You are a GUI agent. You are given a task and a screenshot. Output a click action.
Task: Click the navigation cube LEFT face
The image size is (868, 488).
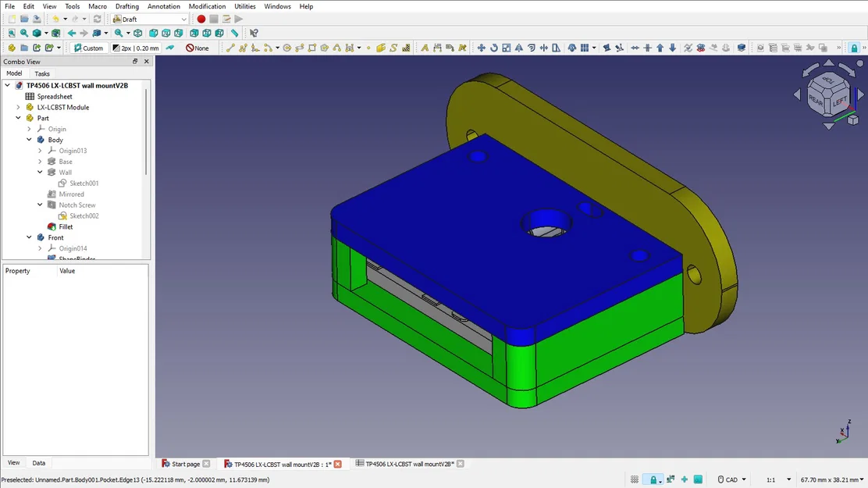tap(839, 102)
